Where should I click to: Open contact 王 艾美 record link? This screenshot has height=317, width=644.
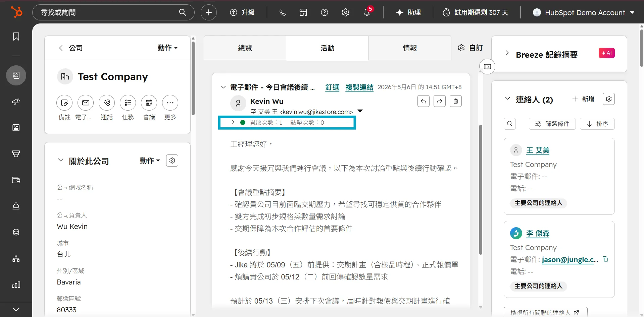(x=538, y=150)
